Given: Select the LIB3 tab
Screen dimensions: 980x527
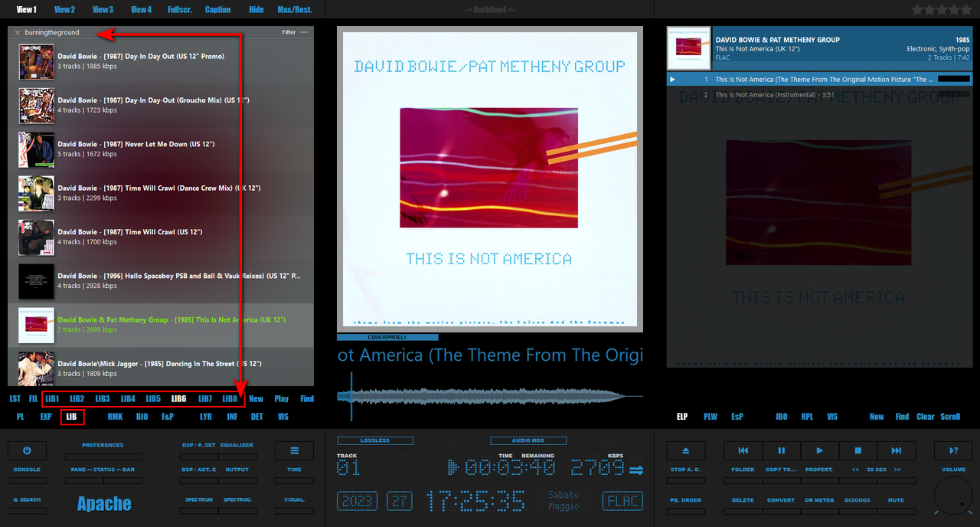Looking at the screenshot, I should (103, 398).
